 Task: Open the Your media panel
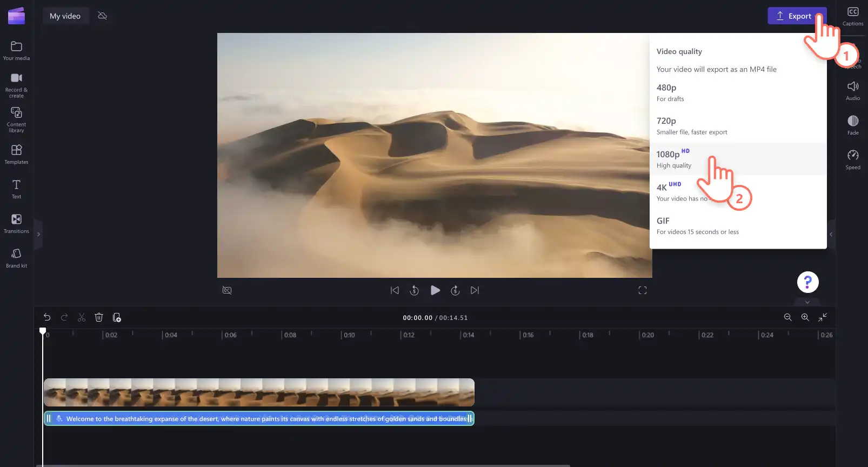click(x=16, y=51)
